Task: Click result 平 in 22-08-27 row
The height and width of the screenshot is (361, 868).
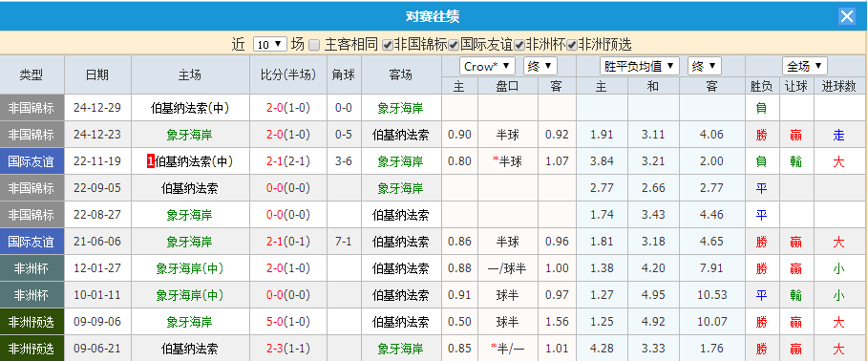Action: [x=762, y=215]
